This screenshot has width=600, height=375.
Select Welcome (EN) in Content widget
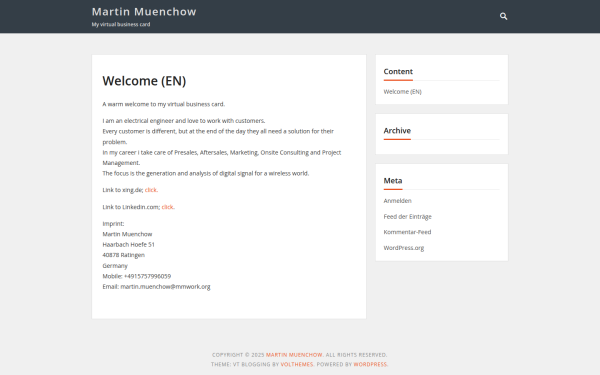(x=403, y=92)
